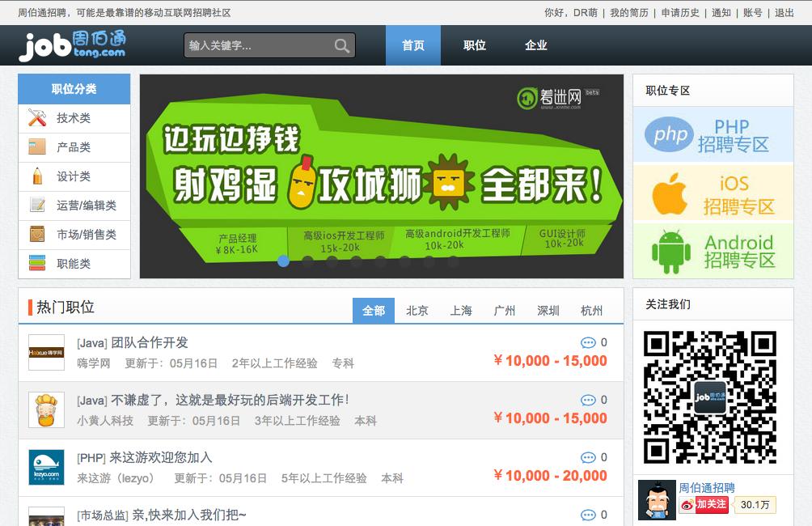The image size is (812, 526).
Task: Filter hot jobs by 深圳
Action: 548,311
